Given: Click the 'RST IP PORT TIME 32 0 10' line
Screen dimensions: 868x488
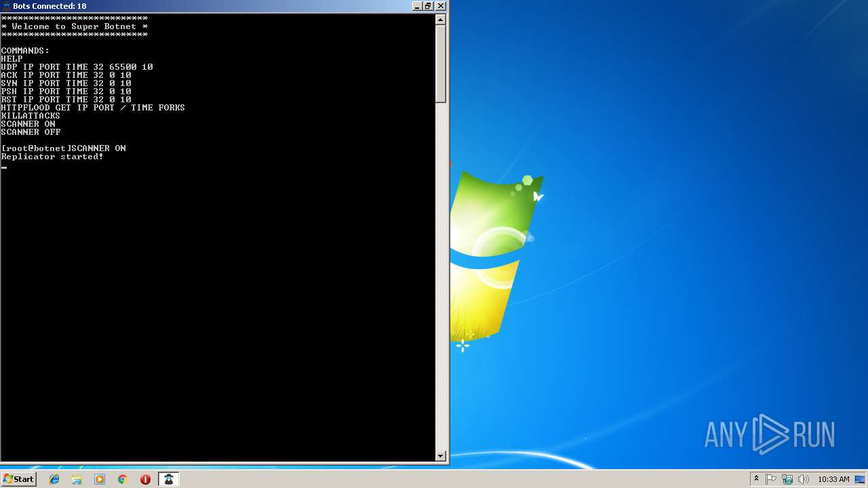Looking at the screenshot, I should (x=66, y=100).
